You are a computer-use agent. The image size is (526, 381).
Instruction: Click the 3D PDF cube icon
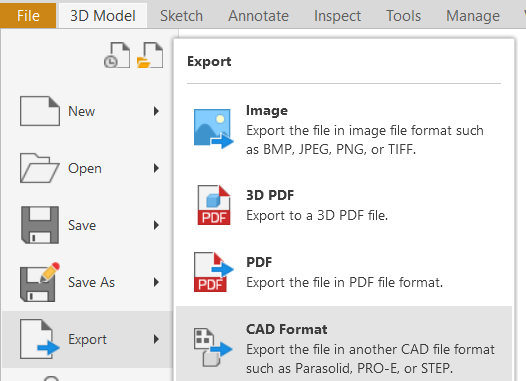[x=214, y=205]
